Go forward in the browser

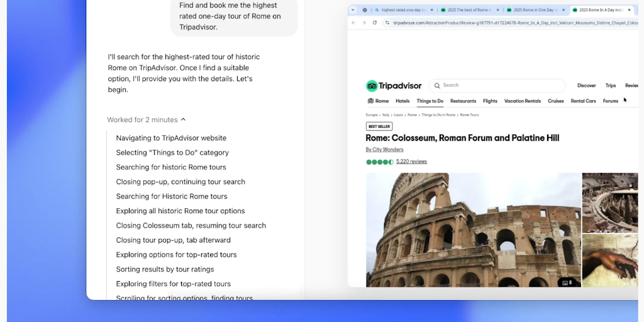364,23
